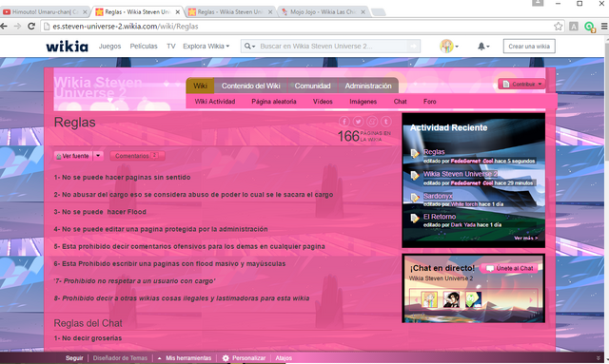Viewport: 609px width, 364px height.
Task: Expand the search scope magnifier dropdown
Action: tap(249, 47)
